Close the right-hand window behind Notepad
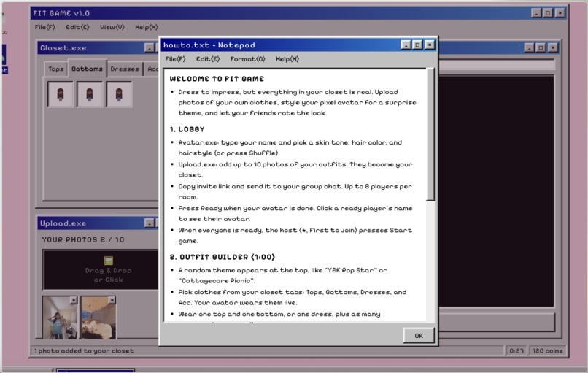The width and height of the screenshot is (588, 373). (553, 47)
